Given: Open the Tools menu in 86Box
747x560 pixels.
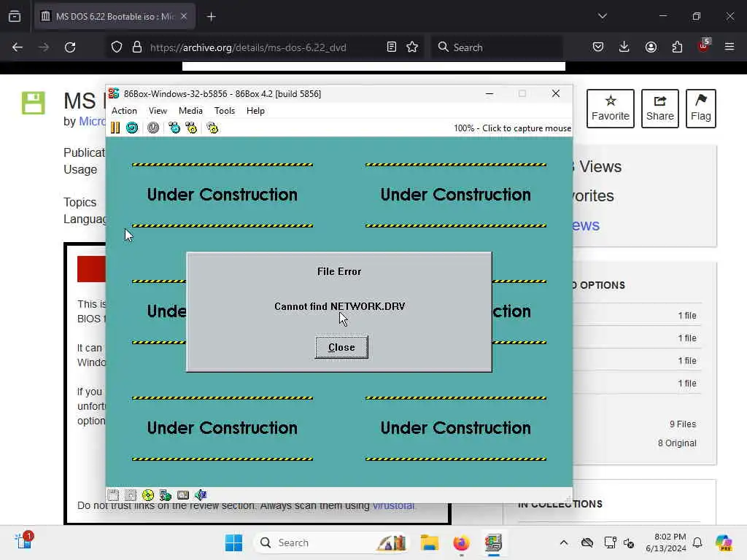Looking at the screenshot, I should point(225,111).
